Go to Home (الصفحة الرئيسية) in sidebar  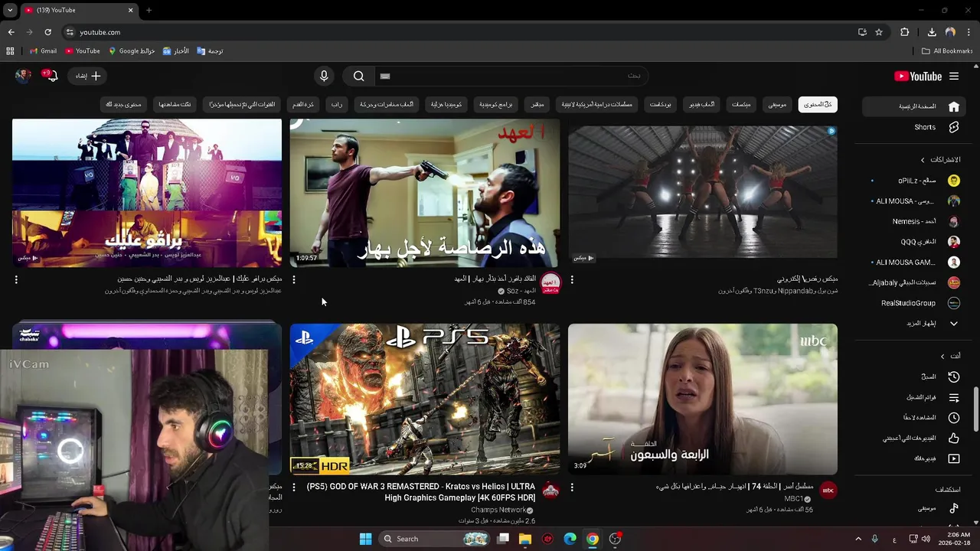pyautogui.click(x=913, y=106)
